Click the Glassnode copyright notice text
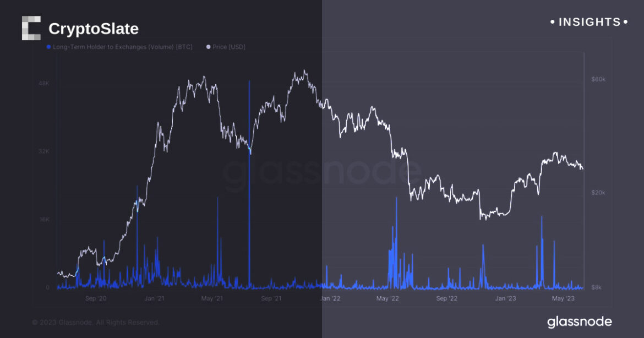Viewport: 644px width, 338px height. coord(96,322)
